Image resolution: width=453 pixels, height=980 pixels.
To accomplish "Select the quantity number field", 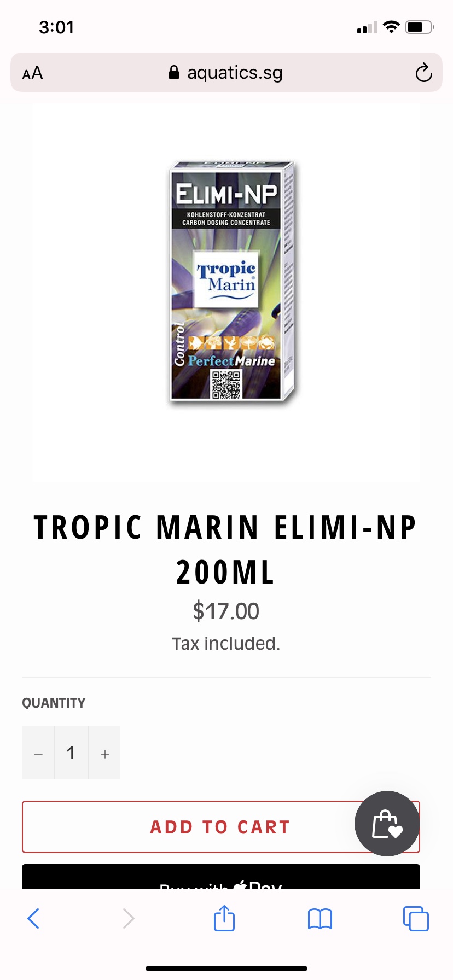I will (x=71, y=753).
